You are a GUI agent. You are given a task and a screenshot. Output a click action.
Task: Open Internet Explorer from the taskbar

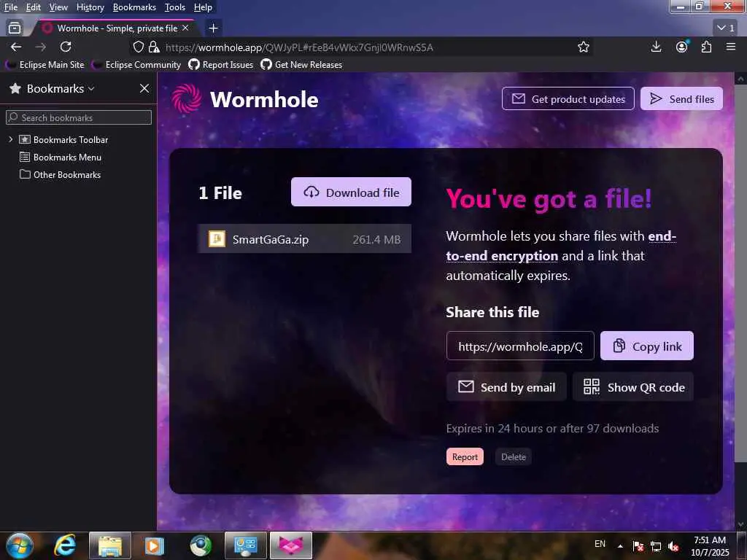64,545
